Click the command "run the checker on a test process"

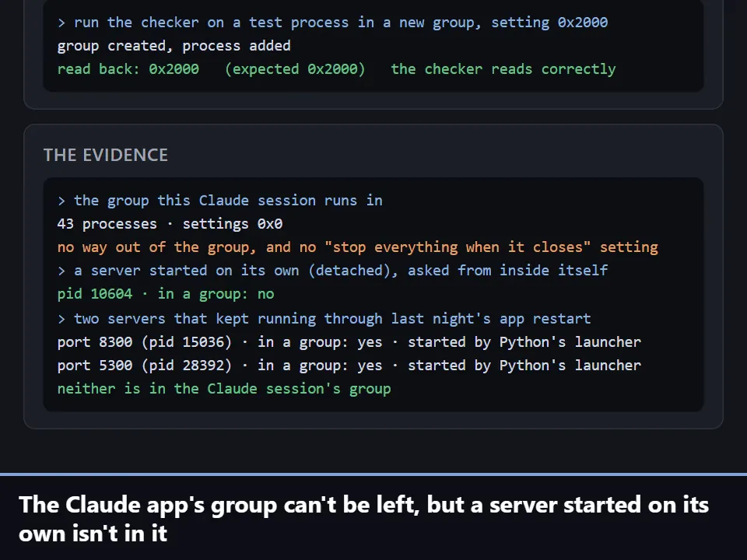332,23
